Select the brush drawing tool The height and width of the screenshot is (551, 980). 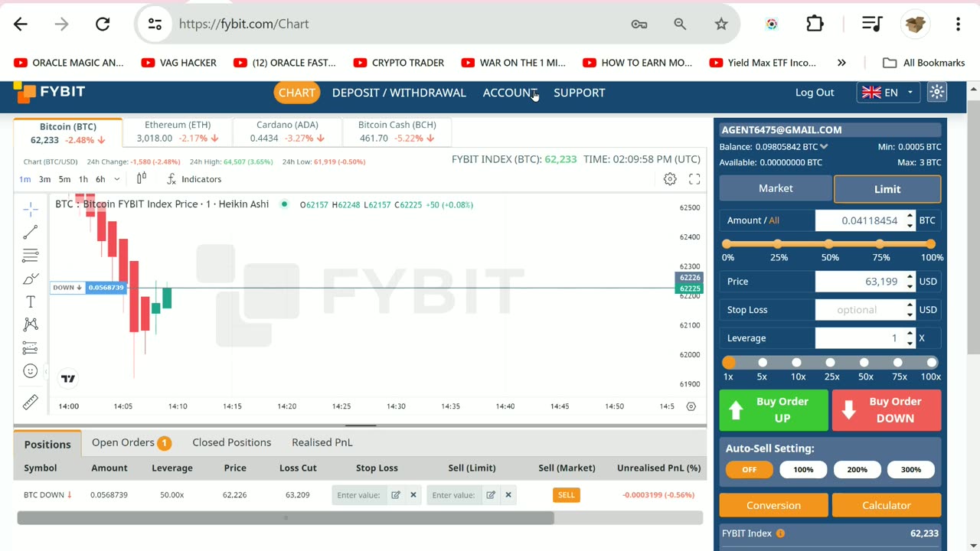[x=30, y=279]
